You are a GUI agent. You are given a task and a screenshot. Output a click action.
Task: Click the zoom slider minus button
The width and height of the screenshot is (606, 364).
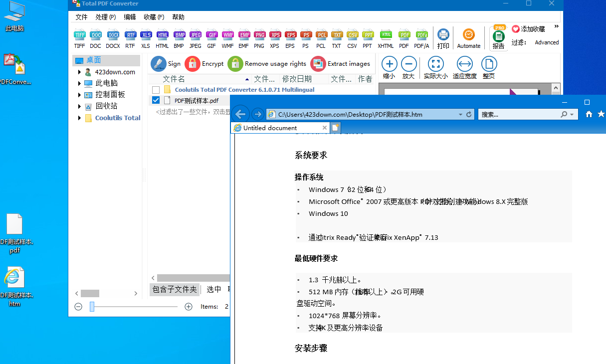coord(78,307)
